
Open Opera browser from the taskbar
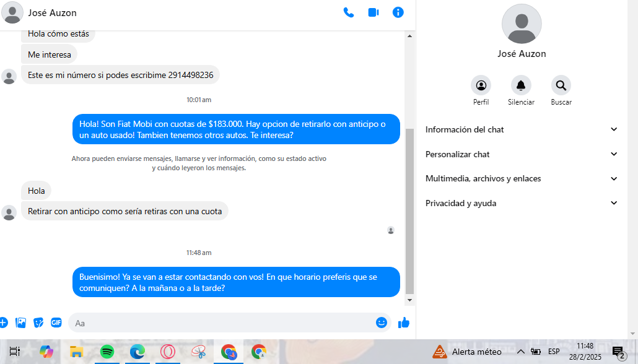coord(168,352)
